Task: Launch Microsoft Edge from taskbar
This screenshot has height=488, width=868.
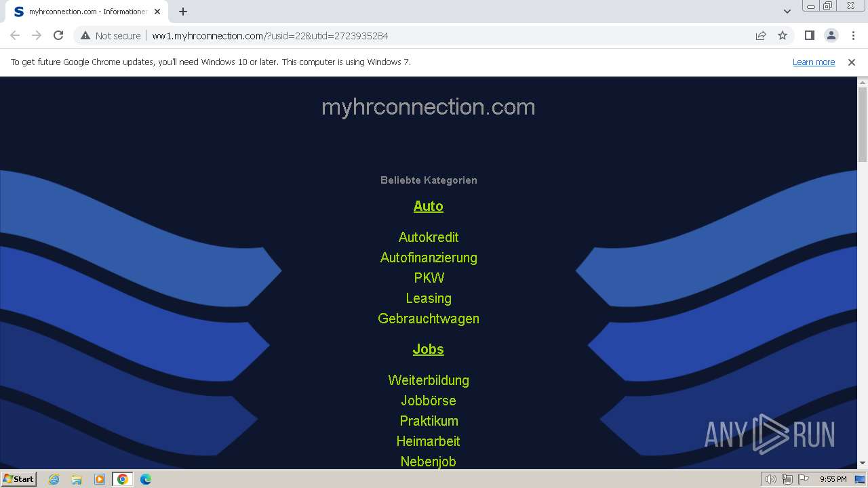Action: (x=145, y=479)
